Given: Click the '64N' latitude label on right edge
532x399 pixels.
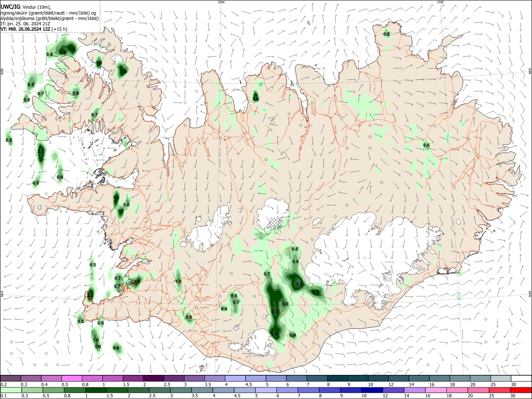Looking at the screenshot, I should point(530,293).
